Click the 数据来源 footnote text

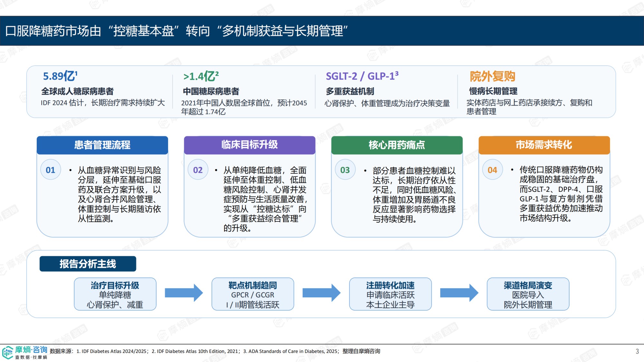point(215,351)
